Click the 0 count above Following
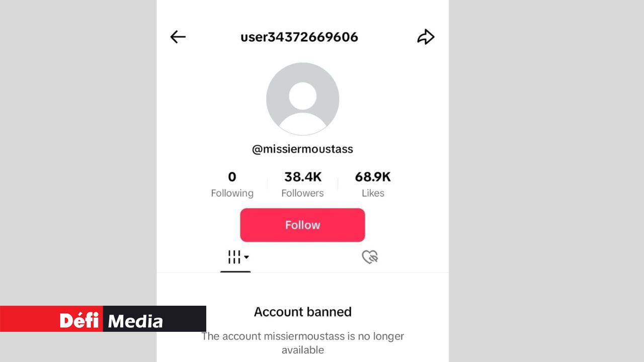Viewport: 644px width, 362px height. pyautogui.click(x=232, y=177)
